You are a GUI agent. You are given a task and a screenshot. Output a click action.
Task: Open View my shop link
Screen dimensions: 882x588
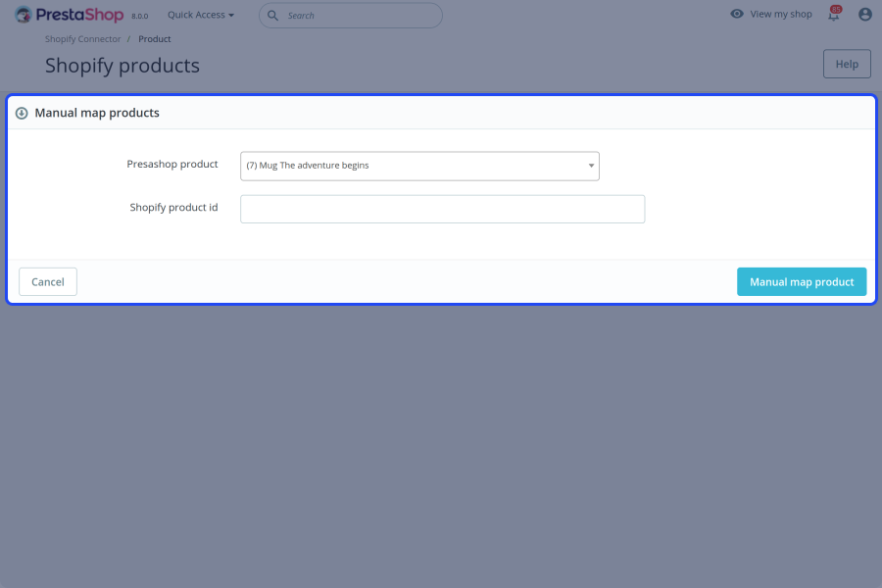[781, 14]
